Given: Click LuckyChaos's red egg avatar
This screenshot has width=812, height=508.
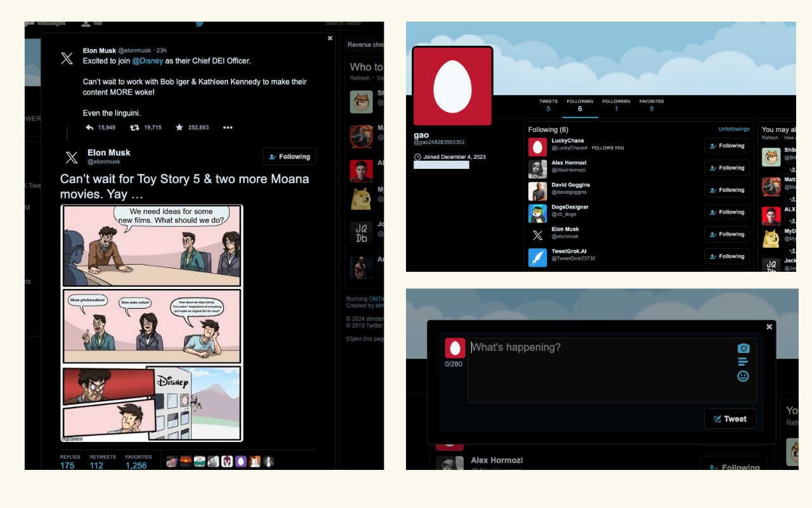Looking at the screenshot, I should point(537,147).
